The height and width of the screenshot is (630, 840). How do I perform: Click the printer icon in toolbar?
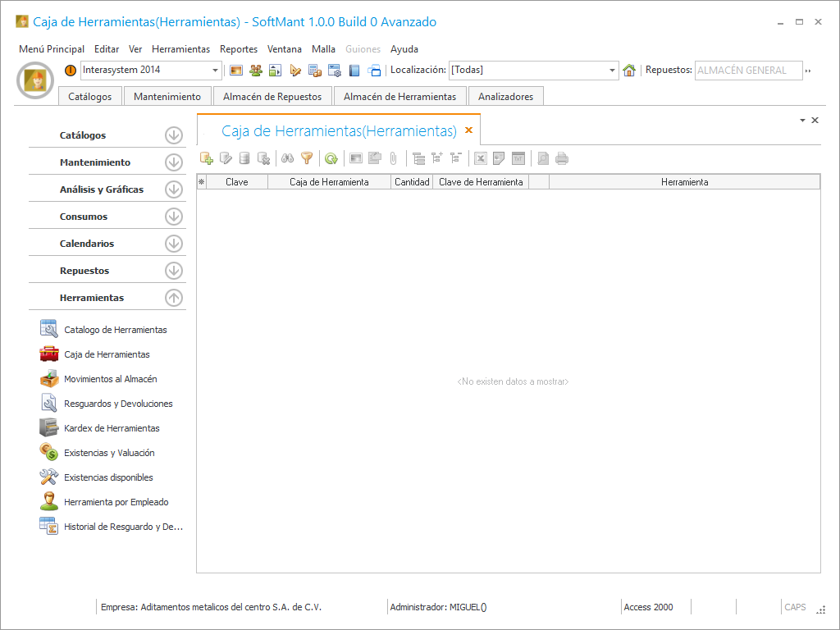(562, 158)
